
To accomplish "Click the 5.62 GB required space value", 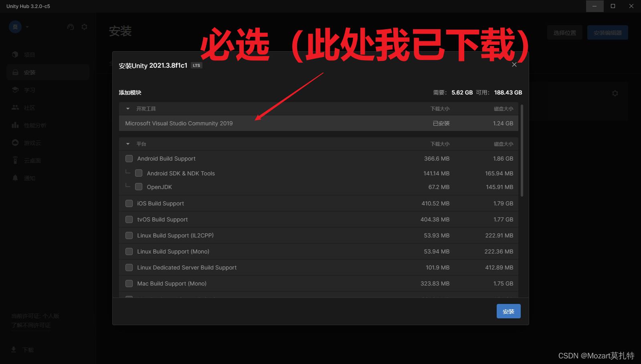I will (462, 93).
